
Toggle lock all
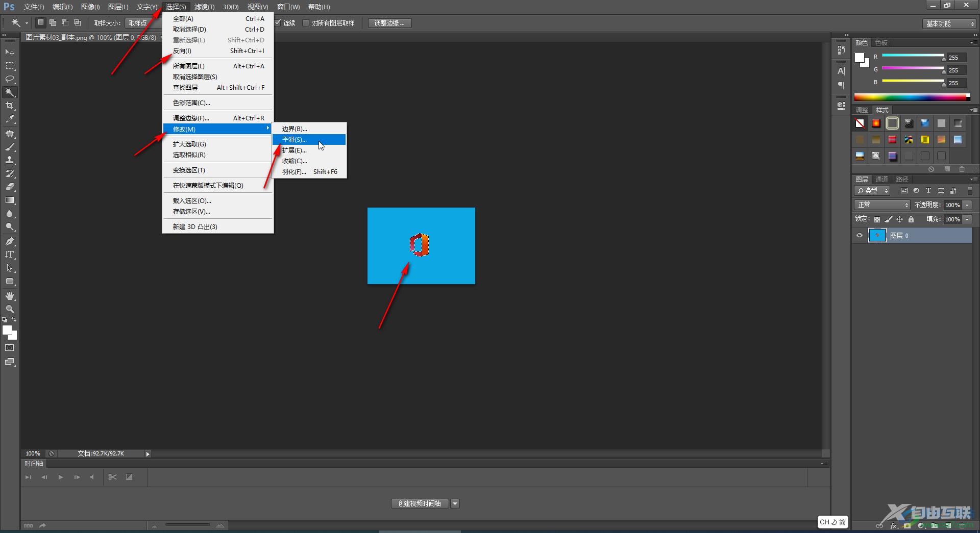[x=911, y=219]
